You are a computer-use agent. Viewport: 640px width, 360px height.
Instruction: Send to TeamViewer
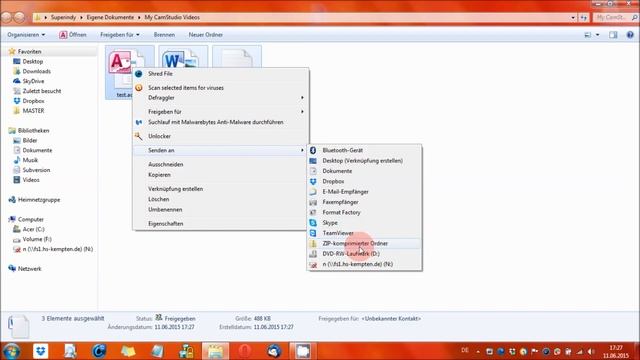tap(338, 233)
